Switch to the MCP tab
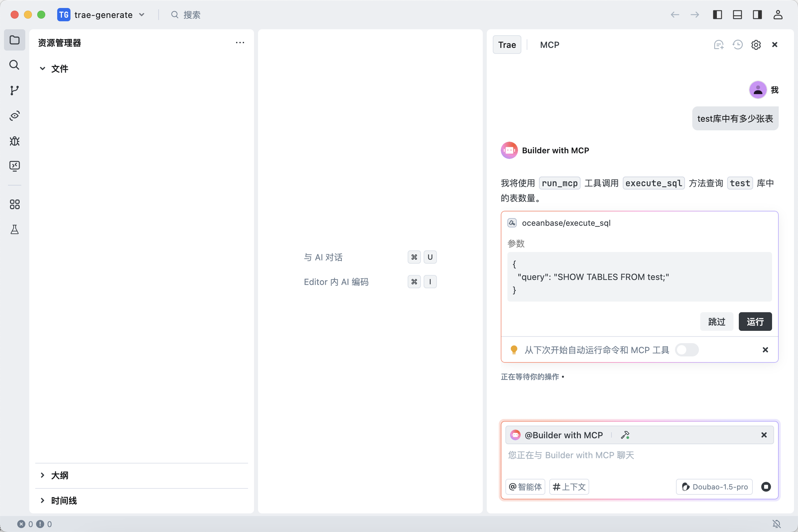 (x=549, y=45)
